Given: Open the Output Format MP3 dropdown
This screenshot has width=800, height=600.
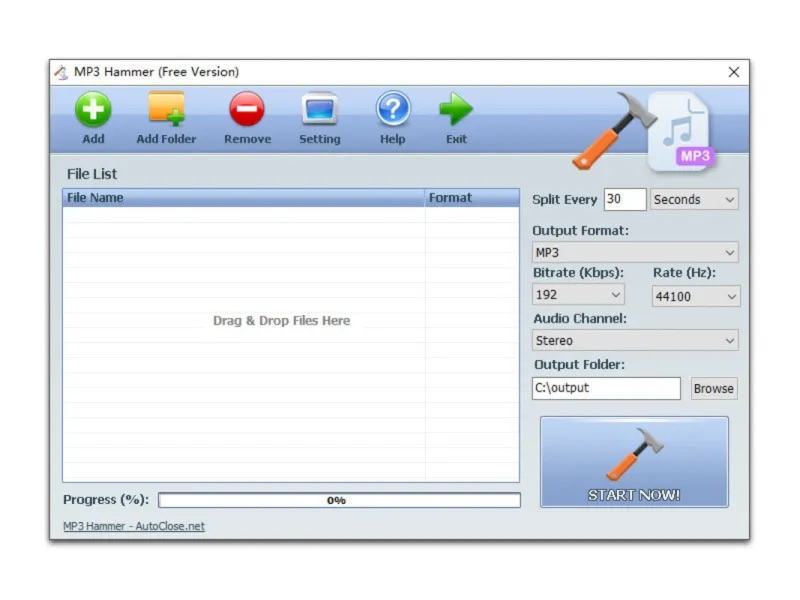Looking at the screenshot, I should [x=635, y=253].
